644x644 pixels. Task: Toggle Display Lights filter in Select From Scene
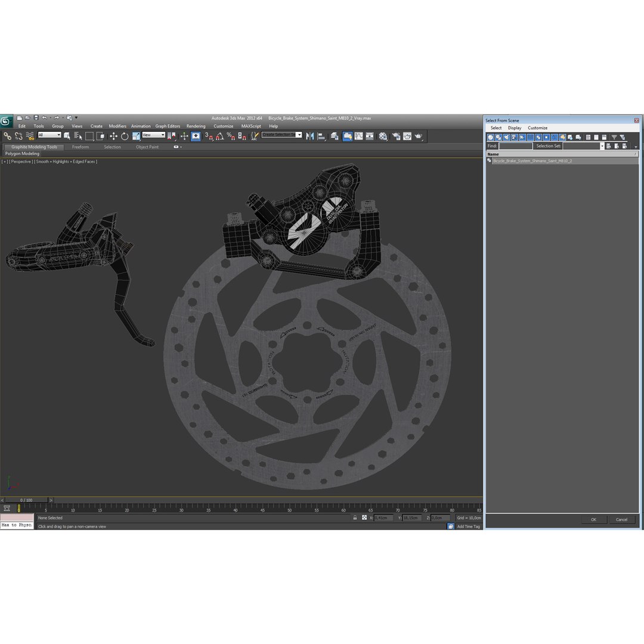[506, 137]
